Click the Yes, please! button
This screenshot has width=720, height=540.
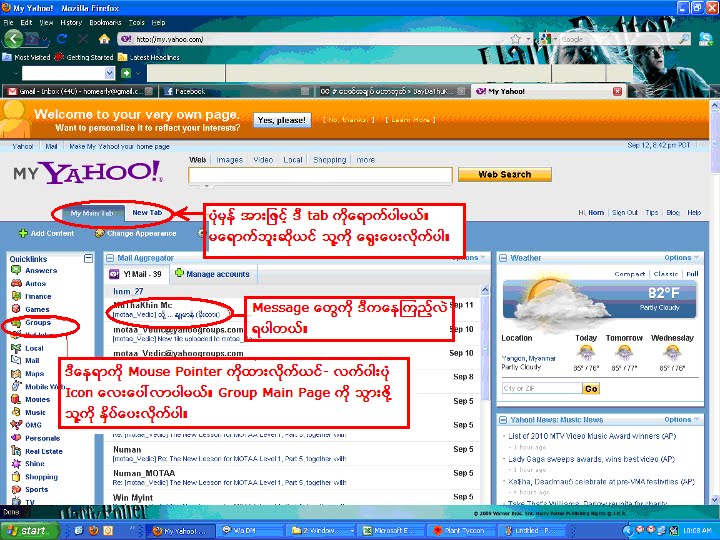[x=282, y=120]
